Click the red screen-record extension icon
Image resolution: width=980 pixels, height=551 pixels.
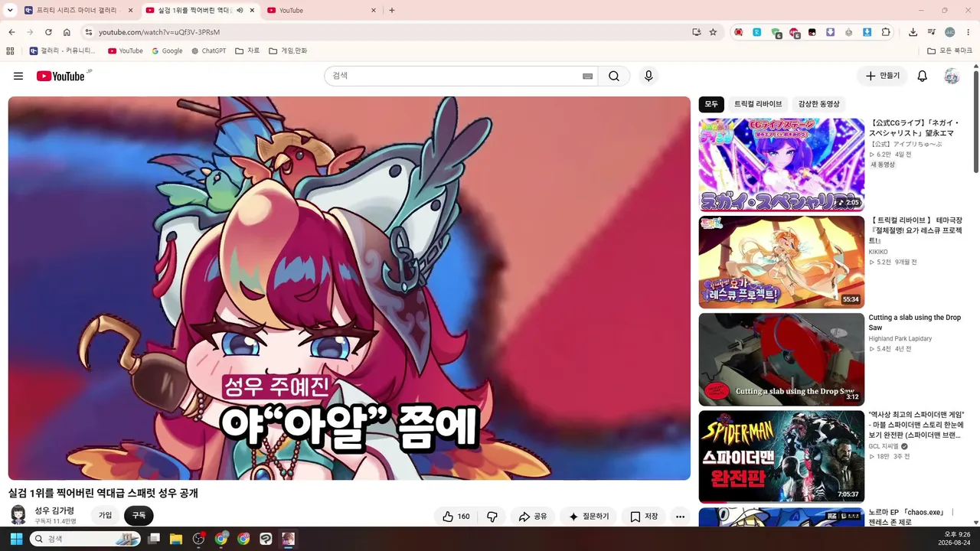(x=738, y=32)
